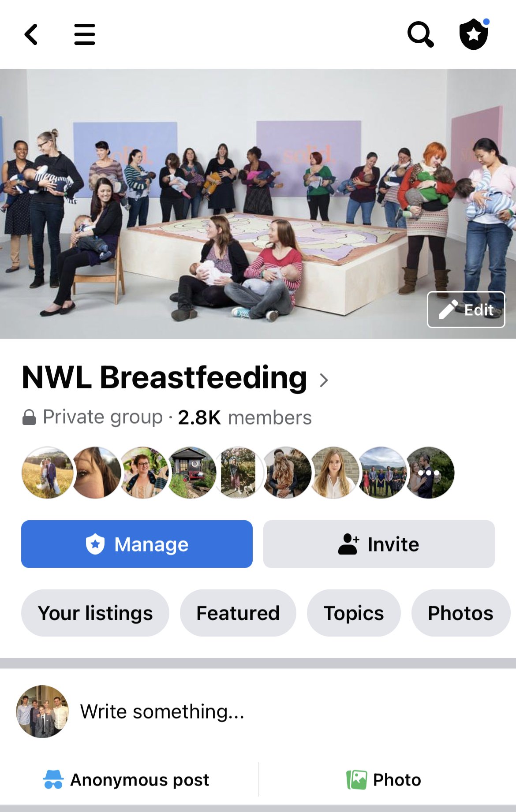Open the first member's wedding avatar
Viewport: 516px width, 812px height.
(47, 473)
